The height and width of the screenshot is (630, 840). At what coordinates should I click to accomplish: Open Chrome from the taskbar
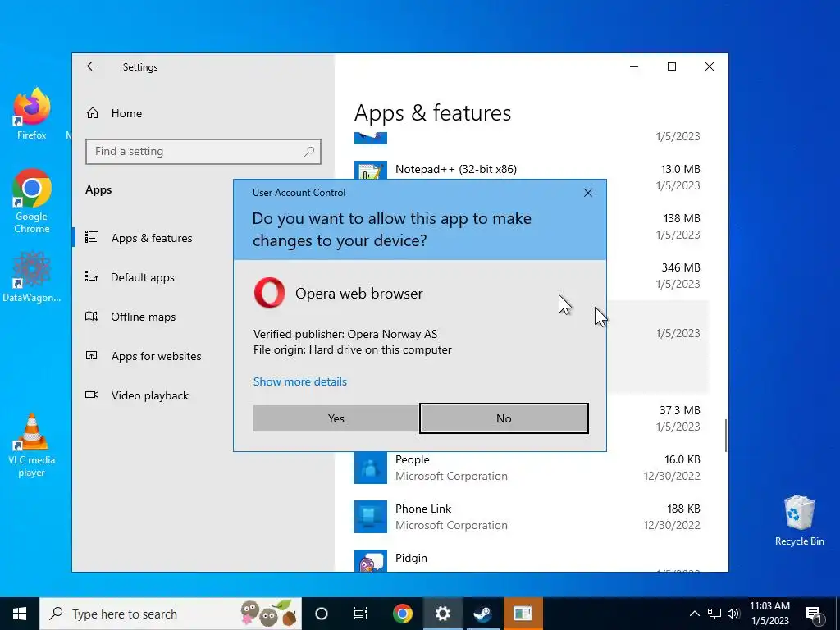(x=402, y=614)
